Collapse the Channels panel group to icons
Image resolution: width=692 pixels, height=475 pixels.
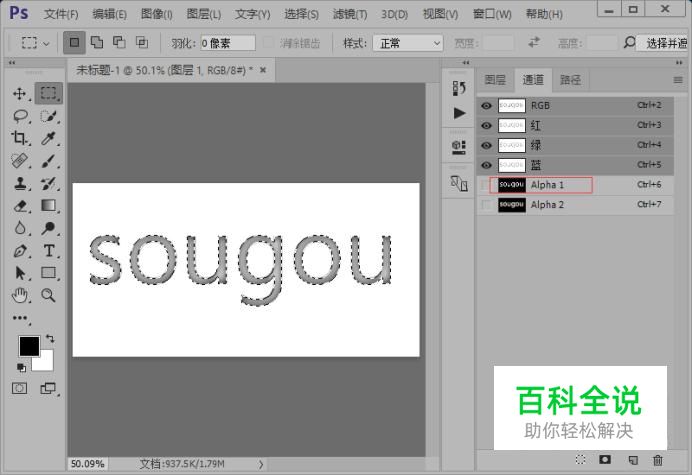click(679, 63)
